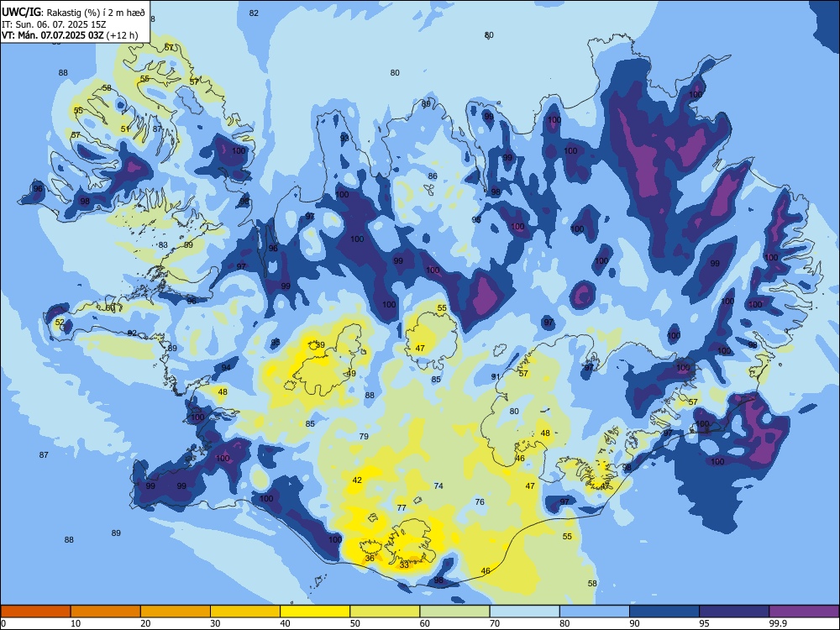840x630 pixels.
Task: Click the 0–10 dark orange legend swatch
Action: point(35,612)
